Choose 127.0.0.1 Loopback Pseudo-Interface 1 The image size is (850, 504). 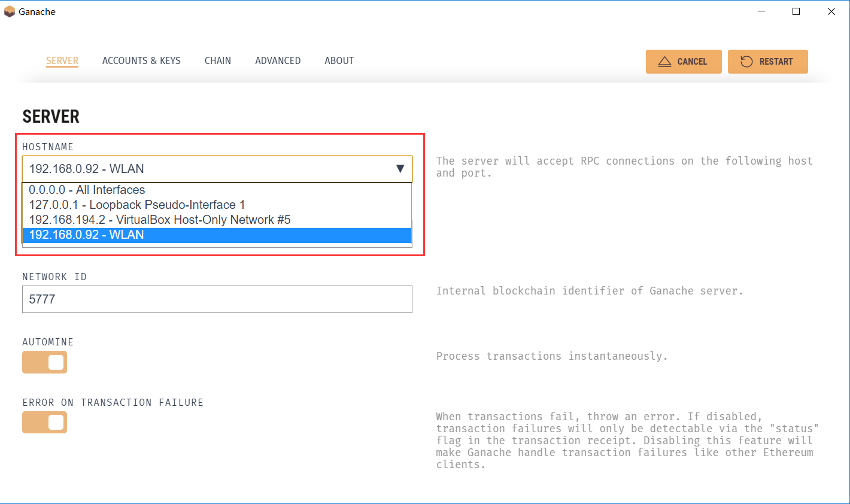217,205
